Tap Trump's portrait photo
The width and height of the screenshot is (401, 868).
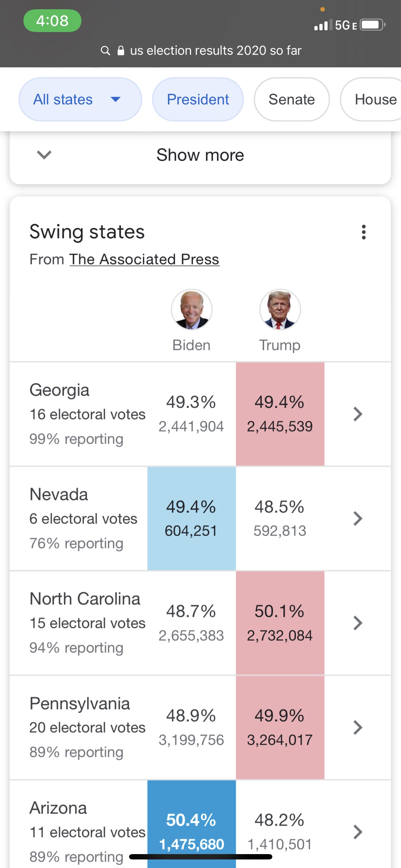point(280,309)
